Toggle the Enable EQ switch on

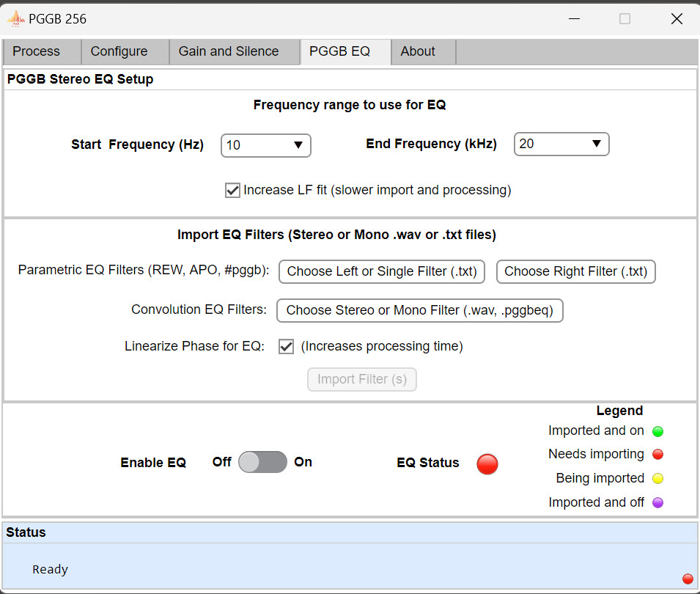pyautogui.click(x=262, y=462)
